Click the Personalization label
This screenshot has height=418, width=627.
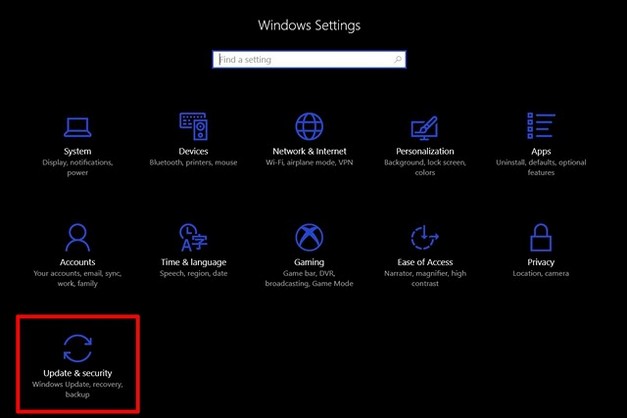coord(425,151)
